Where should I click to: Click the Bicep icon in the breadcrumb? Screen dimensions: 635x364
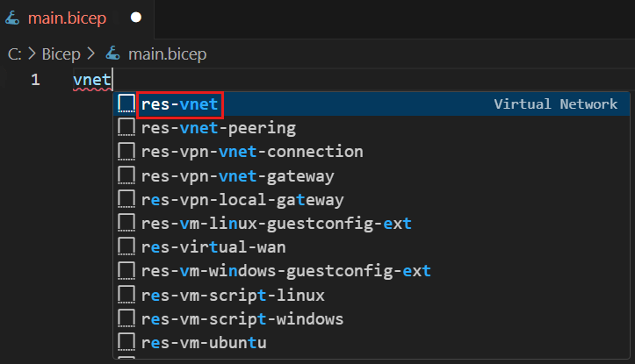pyautogui.click(x=112, y=54)
